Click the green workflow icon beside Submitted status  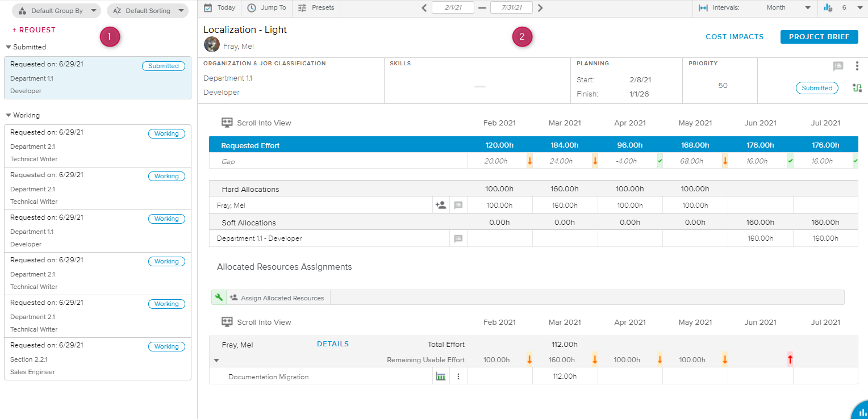[x=857, y=88]
